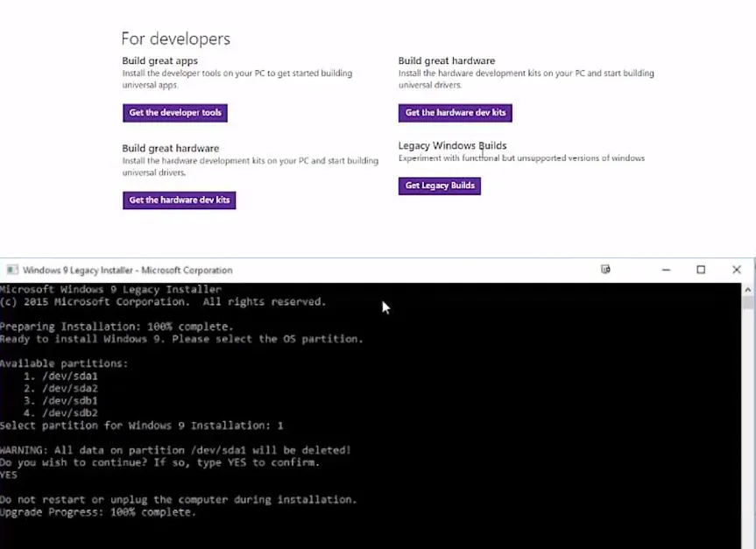Click the lower Get the hardware dev kits button

point(179,200)
